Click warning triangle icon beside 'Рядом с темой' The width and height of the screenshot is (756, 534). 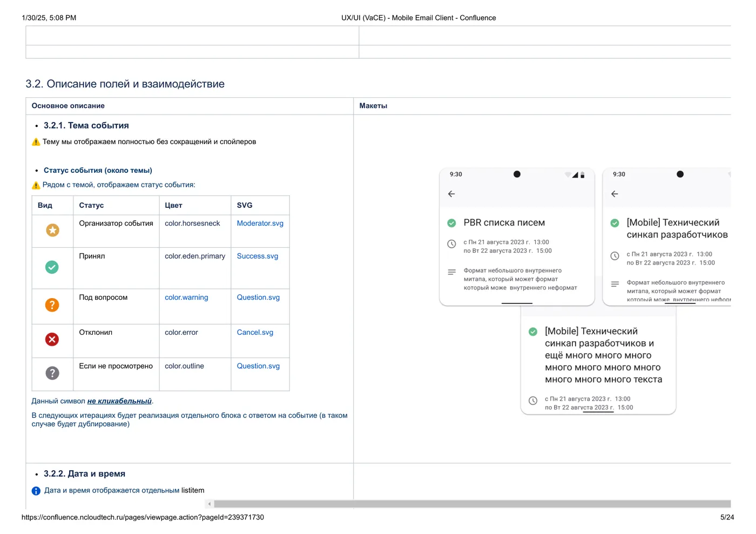(x=36, y=185)
